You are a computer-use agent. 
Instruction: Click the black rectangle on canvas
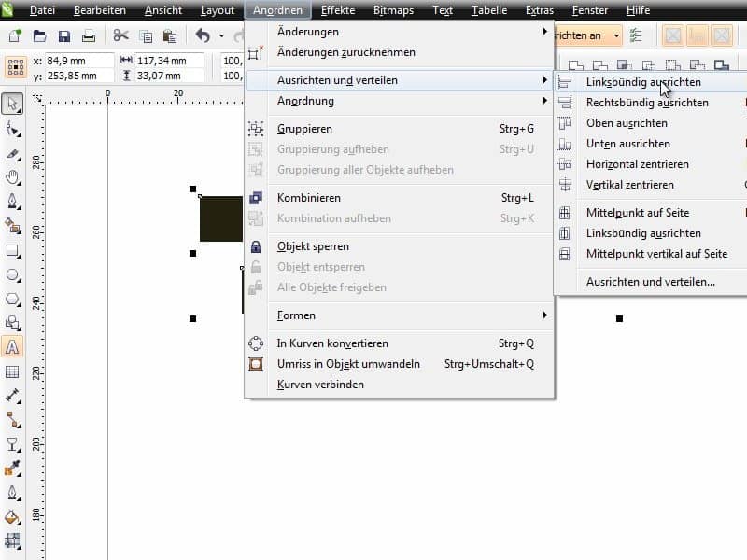click(x=222, y=218)
